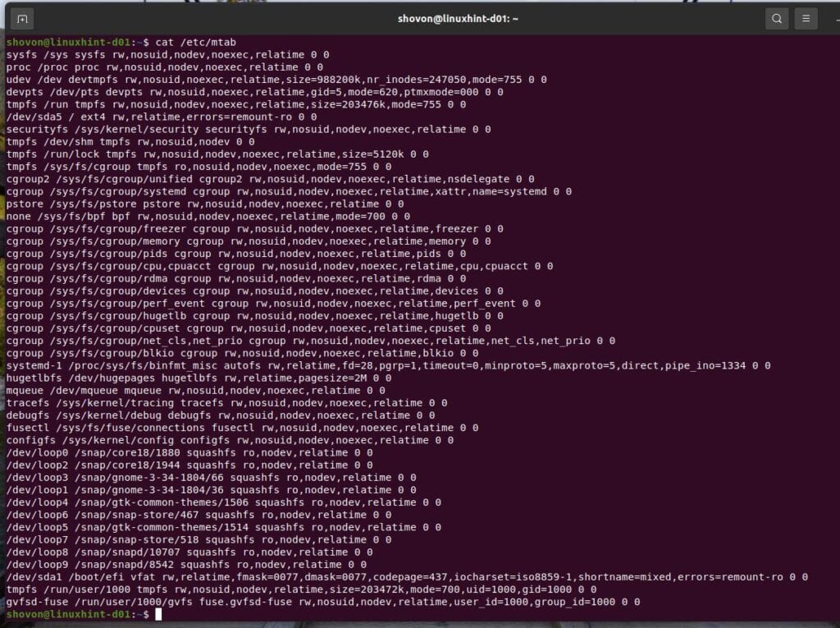Click the hamburger icon for terminal preferences

click(808, 17)
